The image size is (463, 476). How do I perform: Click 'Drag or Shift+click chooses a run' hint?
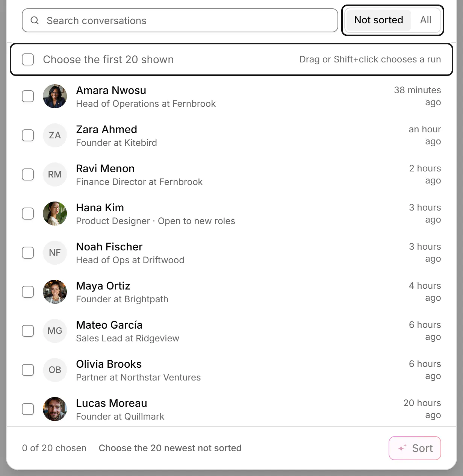(370, 59)
